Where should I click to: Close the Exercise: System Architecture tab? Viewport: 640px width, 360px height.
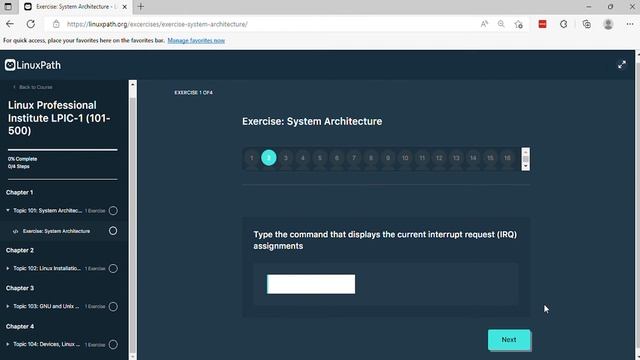125,7
